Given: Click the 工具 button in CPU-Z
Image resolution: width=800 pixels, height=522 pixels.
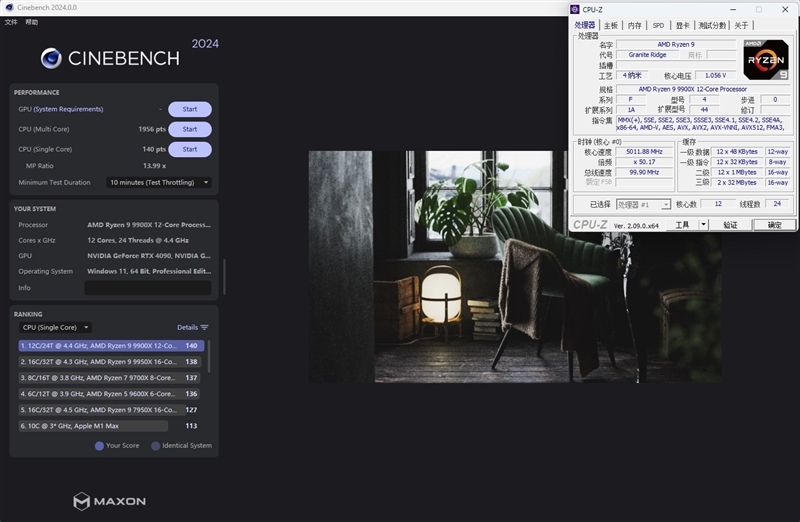Looking at the screenshot, I should (x=682, y=225).
